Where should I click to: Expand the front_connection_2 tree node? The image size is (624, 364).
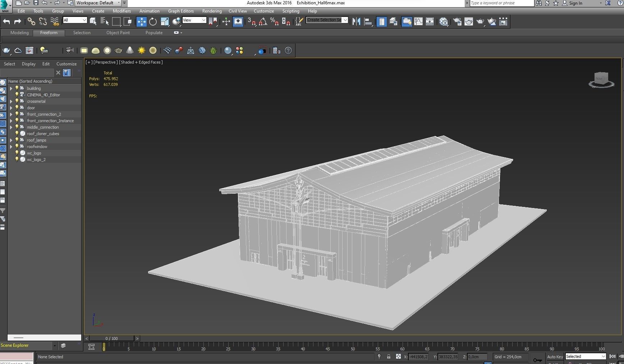click(11, 114)
